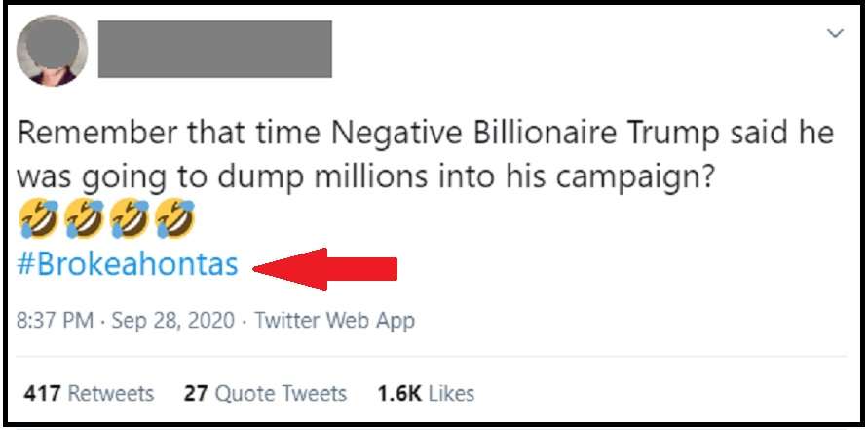Click the Twitter Web App source link
868x430 pixels.
(x=334, y=321)
